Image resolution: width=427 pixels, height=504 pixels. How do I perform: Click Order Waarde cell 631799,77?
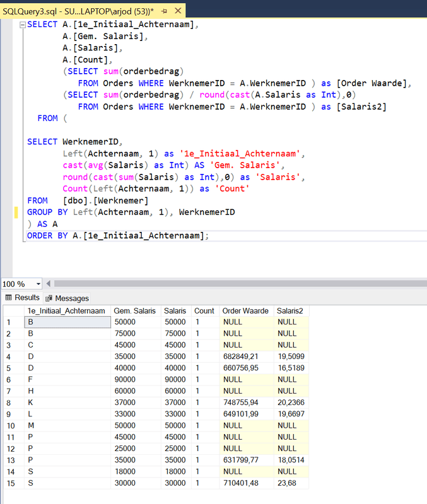coord(247,460)
